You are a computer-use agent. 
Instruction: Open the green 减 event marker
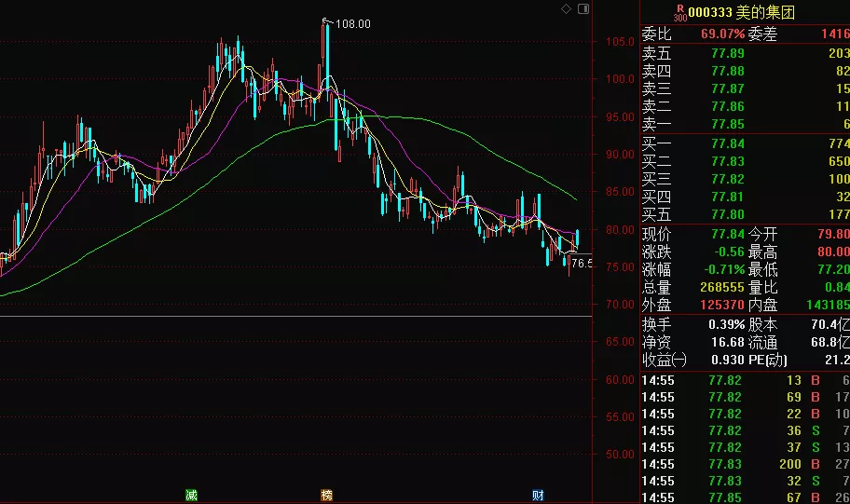click(191, 495)
